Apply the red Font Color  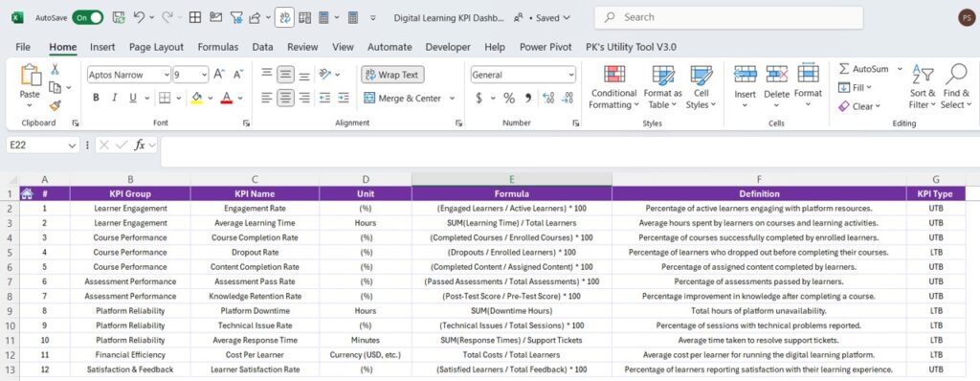coord(226,98)
